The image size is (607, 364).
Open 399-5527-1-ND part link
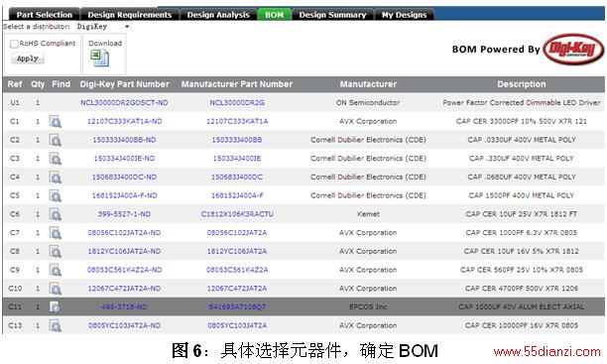(124, 214)
